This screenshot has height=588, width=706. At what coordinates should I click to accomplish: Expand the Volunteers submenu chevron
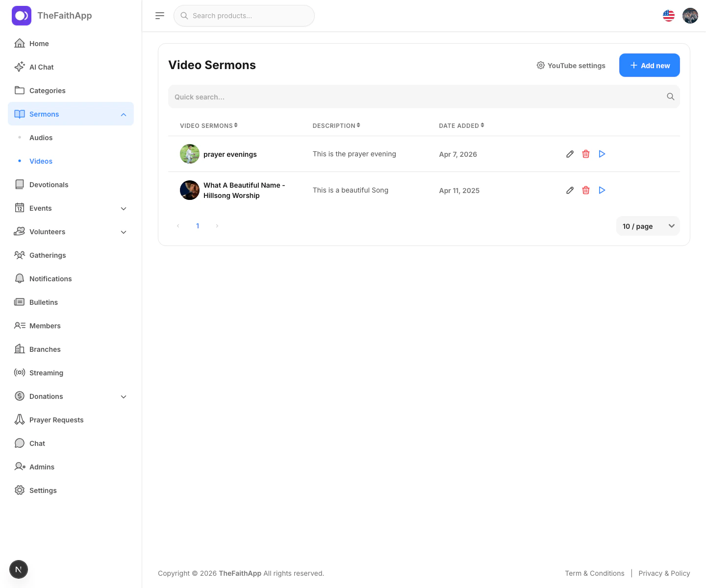click(x=124, y=232)
